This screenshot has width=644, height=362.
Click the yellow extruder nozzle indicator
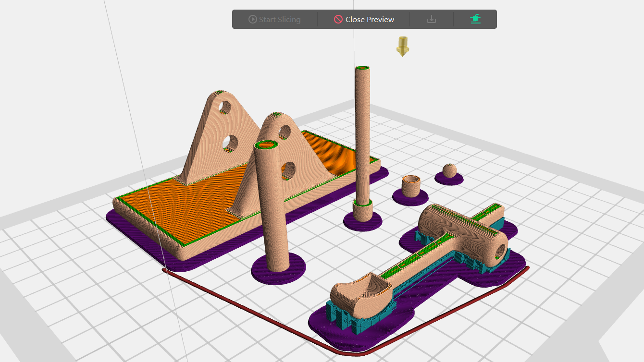pyautogui.click(x=402, y=46)
